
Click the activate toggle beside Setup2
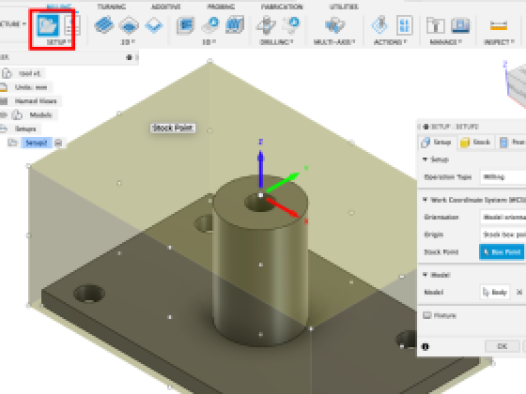pyautogui.click(x=58, y=143)
